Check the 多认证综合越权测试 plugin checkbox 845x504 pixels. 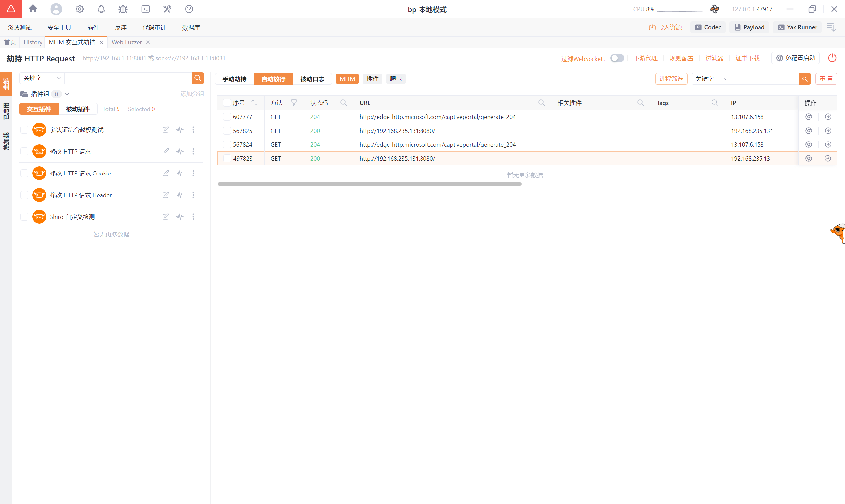[x=24, y=130]
